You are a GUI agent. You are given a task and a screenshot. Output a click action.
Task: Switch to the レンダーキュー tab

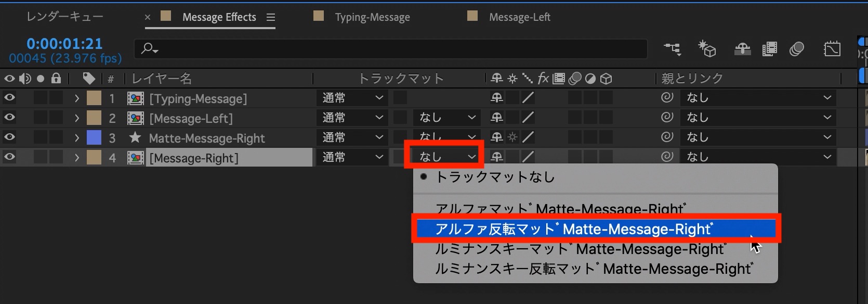tap(64, 17)
